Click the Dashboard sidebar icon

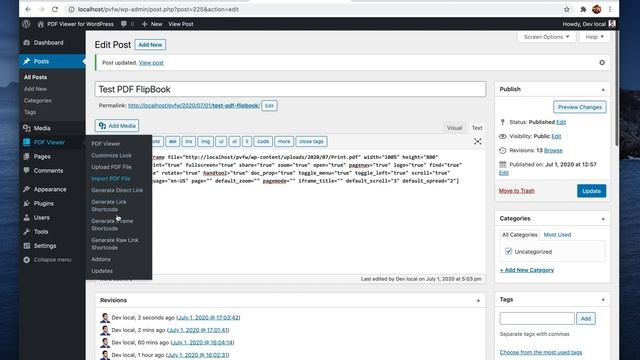click(x=27, y=42)
